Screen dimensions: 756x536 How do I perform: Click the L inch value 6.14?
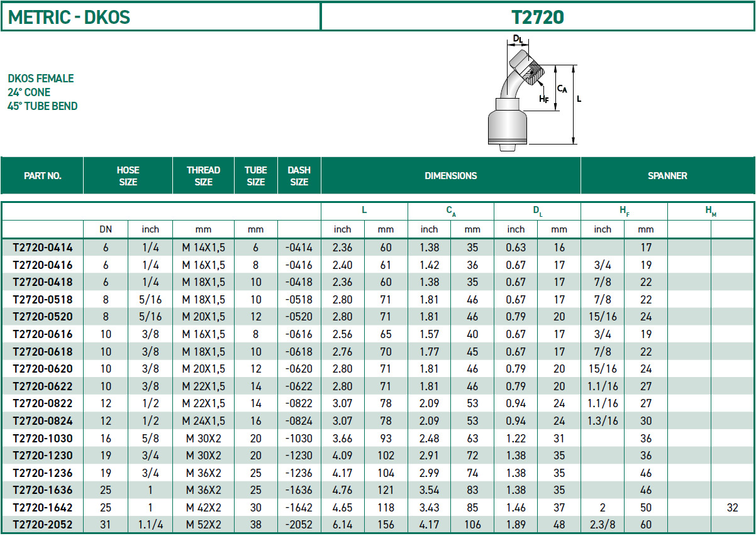click(343, 525)
